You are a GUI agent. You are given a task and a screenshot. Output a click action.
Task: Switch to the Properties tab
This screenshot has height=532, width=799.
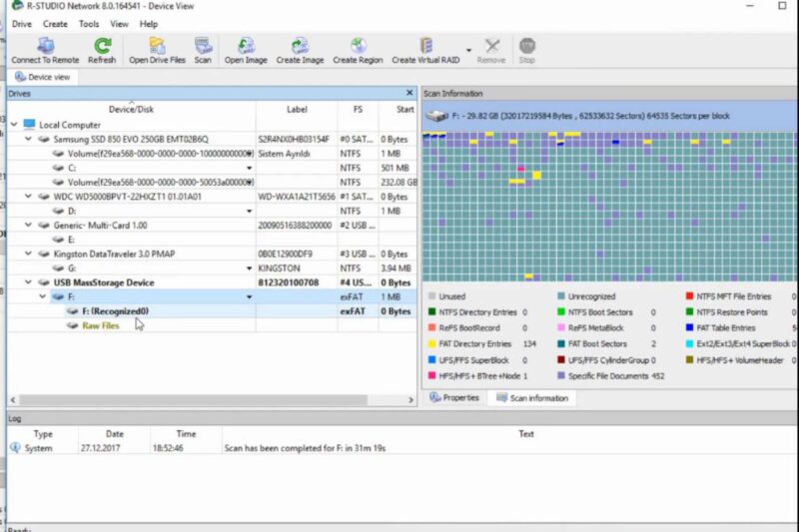click(454, 397)
